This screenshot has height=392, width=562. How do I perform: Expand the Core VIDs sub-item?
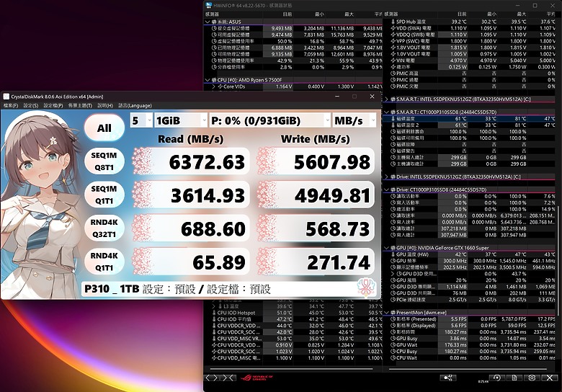pyautogui.click(x=214, y=86)
